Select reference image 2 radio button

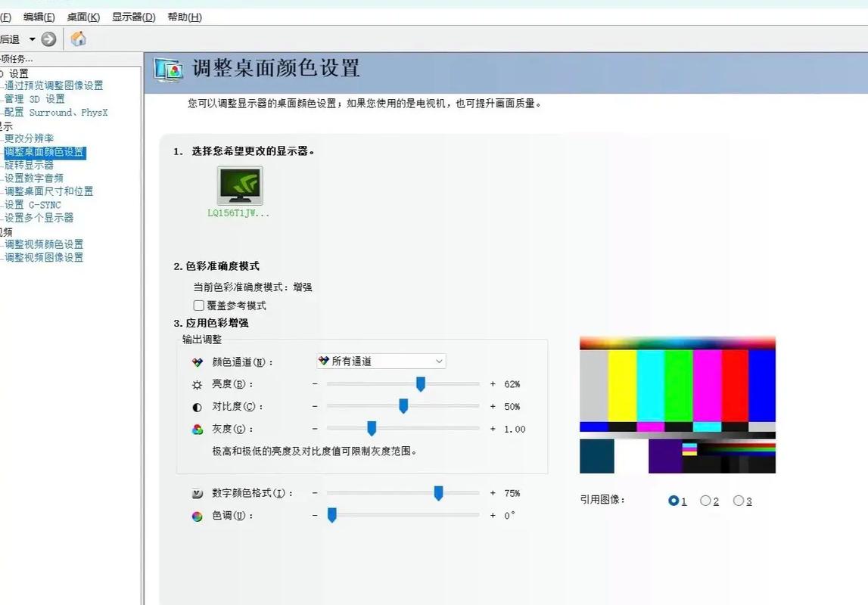coord(705,500)
